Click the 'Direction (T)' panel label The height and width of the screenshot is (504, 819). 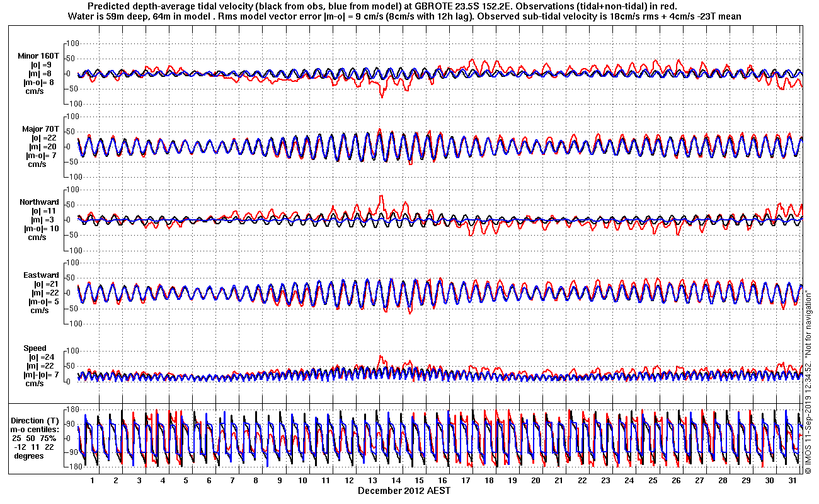tap(36, 420)
